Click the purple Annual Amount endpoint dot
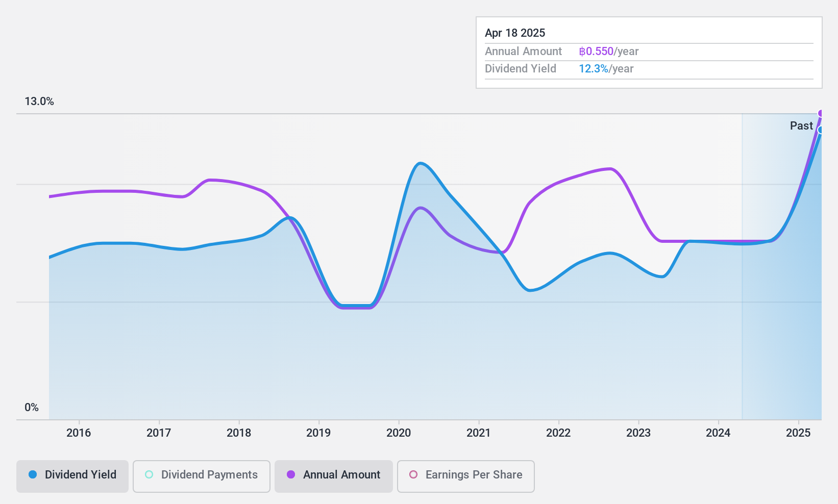Screen dimensions: 838x504 (821, 113)
